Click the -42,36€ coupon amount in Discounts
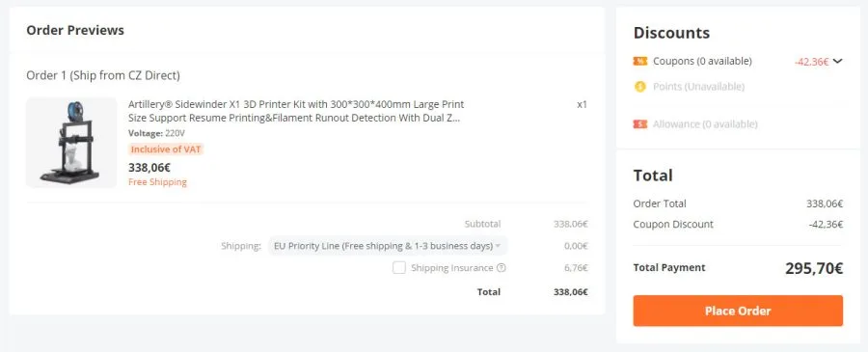The height and width of the screenshot is (352, 868). (x=811, y=62)
